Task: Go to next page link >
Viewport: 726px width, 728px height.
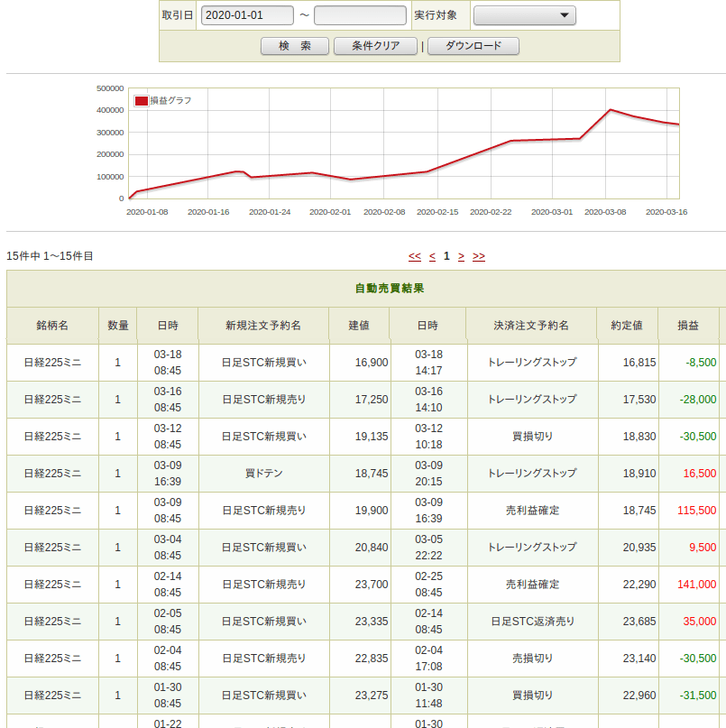Action: pyautogui.click(x=461, y=256)
